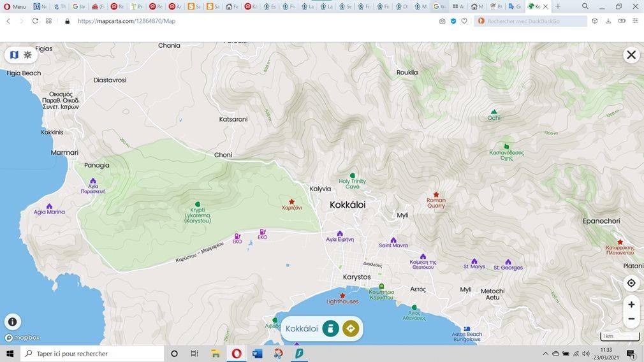Open the Opera Menu
Screen dimensions: 644x362
click(15, 6)
